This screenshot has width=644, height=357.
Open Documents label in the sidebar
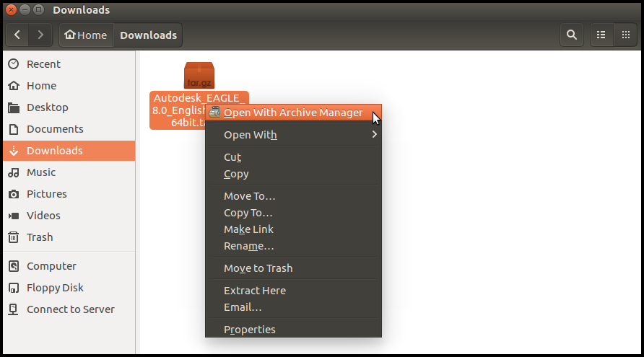[x=55, y=129]
